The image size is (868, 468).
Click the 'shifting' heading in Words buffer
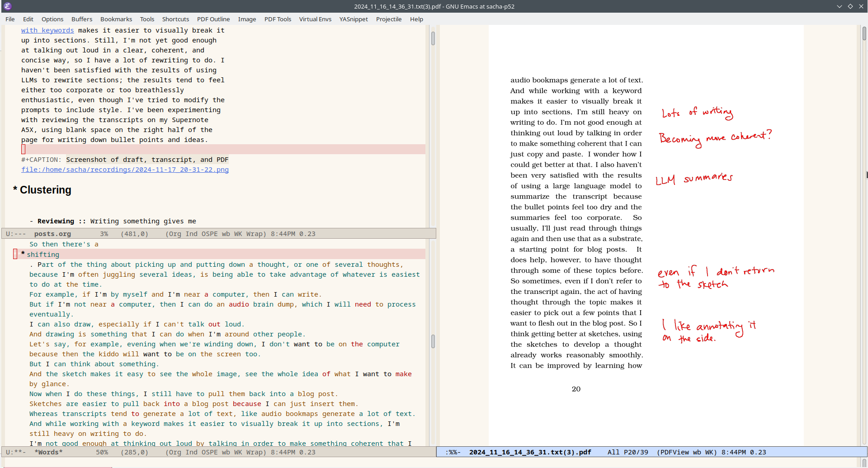pyautogui.click(x=43, y=255)
